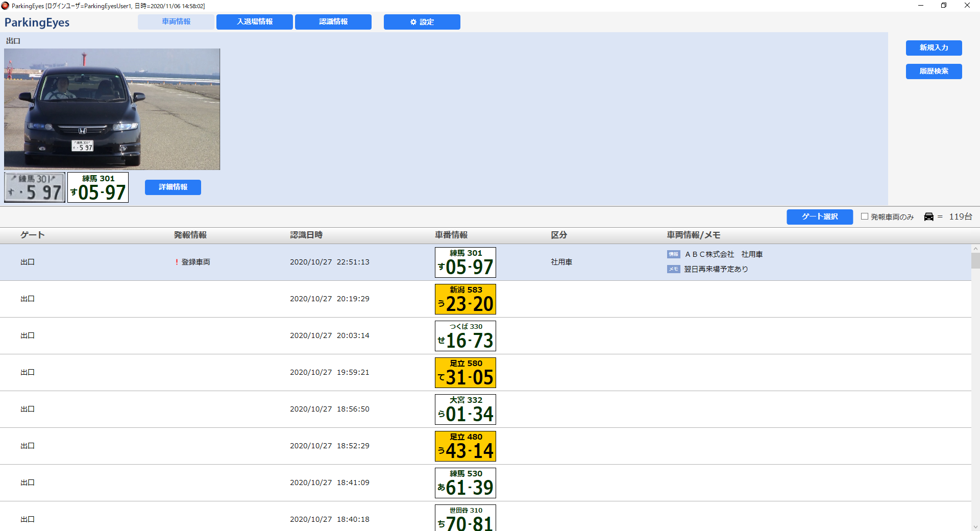Click the ParkingEyes logo text
Image resolution: width=980 pixels, height=531 pixels.
(x=37, y=22)
